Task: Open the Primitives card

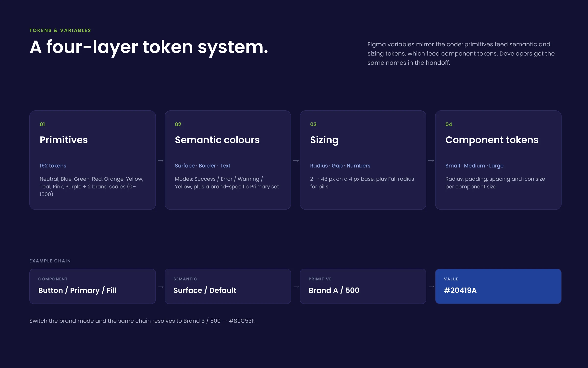Action: pyautogui.click(x=93, y=160)
